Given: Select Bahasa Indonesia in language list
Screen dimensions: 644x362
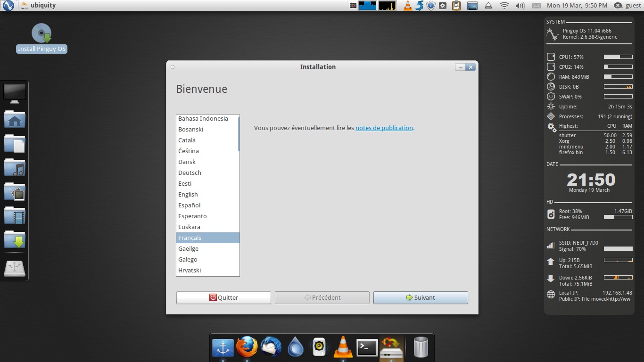Looking at the screenshot, I should coord(207,119).
